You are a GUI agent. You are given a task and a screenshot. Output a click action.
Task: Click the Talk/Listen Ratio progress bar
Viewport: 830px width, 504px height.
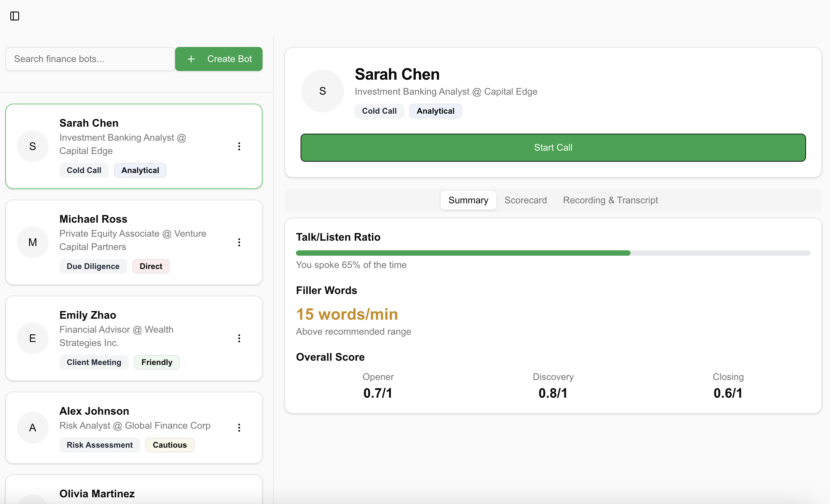pyautogui.click(x=553, y=253)
